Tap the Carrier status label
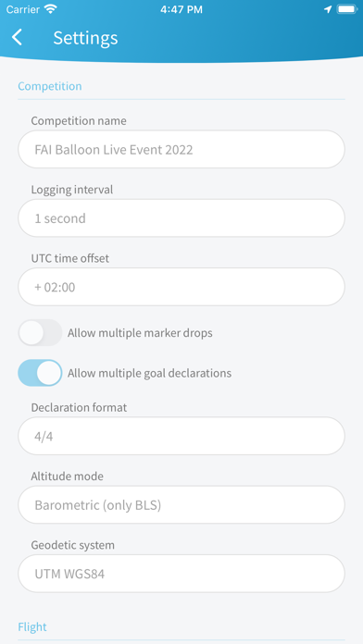The width and height of the screenshot is (363, 644). coord(23,9)
